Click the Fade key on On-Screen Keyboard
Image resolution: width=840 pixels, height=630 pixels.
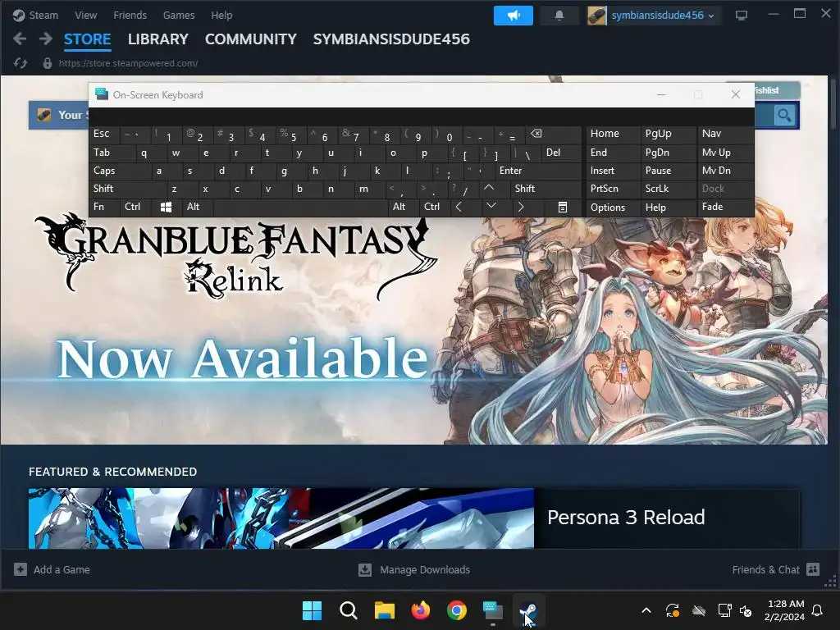[725, 207]
